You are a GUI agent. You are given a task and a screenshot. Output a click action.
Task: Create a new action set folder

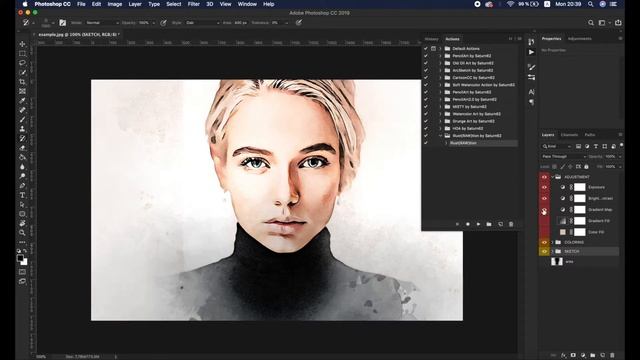[x=489, y=224]
